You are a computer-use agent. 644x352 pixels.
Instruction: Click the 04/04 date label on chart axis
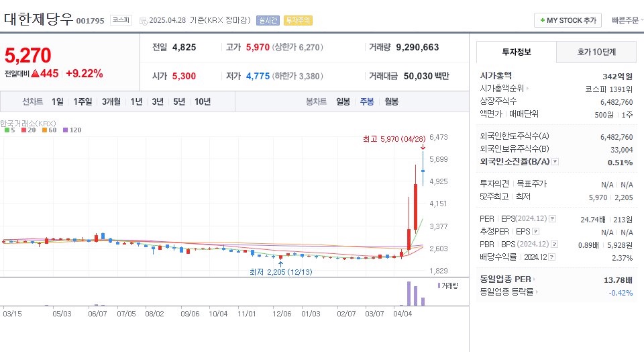coord(402,314)
